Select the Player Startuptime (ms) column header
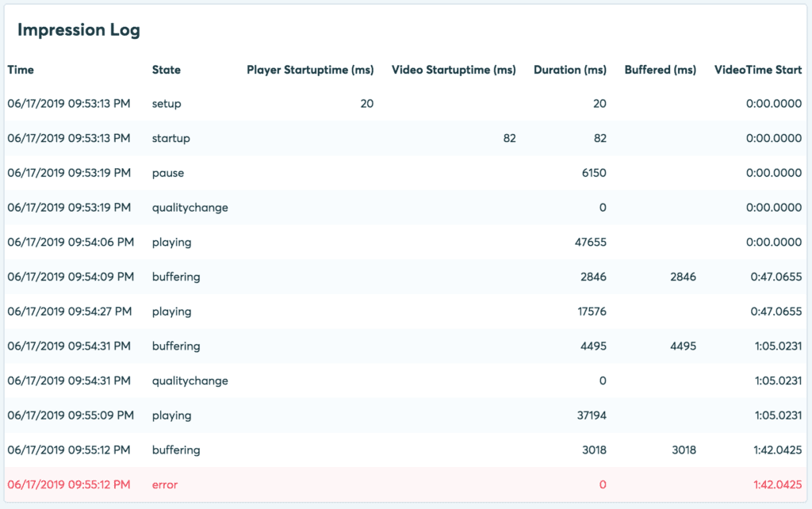 click(x=310, y=70)
